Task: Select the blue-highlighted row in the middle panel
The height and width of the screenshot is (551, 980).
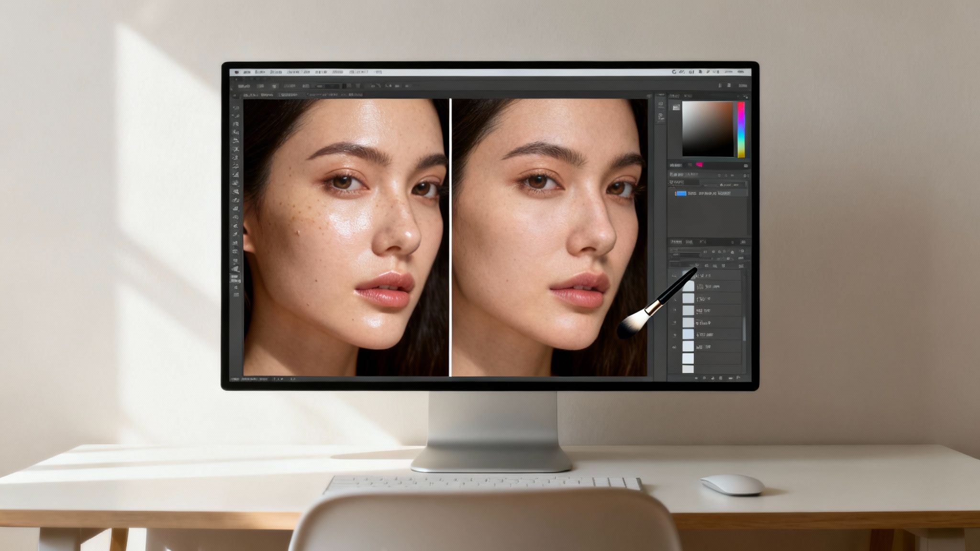Action: click(x=707, y=193)
